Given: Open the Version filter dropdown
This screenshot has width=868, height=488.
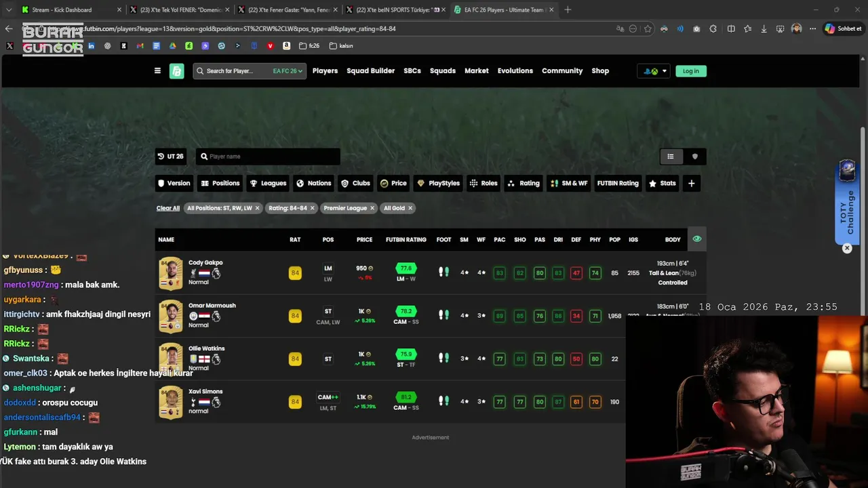Looking at the screenshot, I should (x=174, y=183).
